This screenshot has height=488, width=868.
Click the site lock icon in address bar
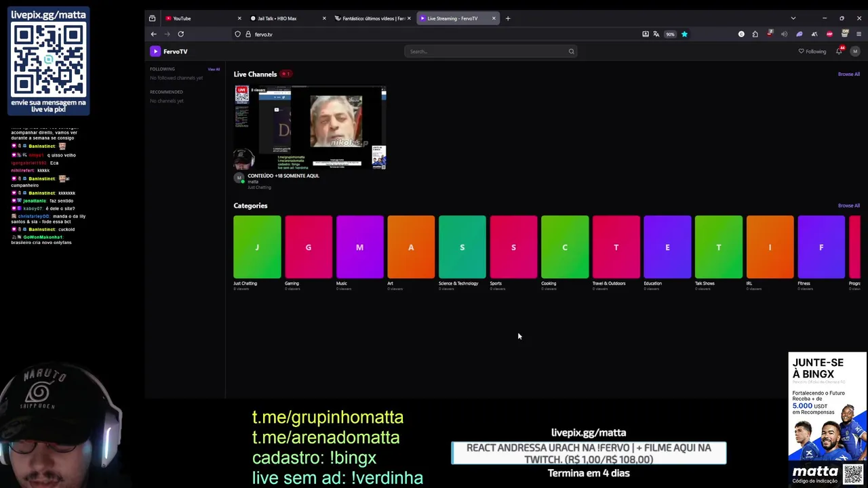tap(248, 34)
